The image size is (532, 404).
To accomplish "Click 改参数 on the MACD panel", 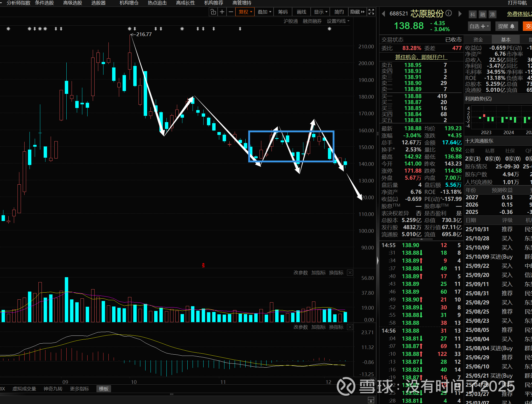I will tap(300, 327).
